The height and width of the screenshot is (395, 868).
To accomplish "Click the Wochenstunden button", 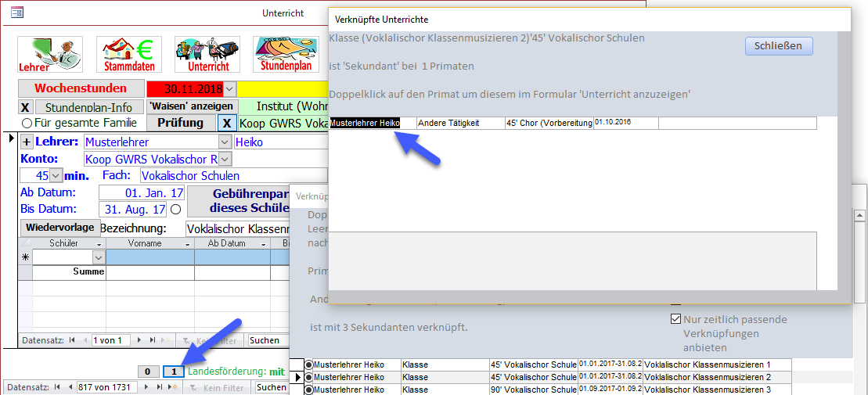I will [81, 88].
